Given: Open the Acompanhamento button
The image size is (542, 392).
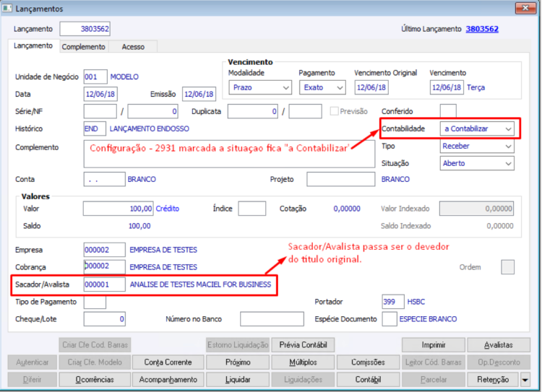Looking at the screenshot, I should point(168,380).
